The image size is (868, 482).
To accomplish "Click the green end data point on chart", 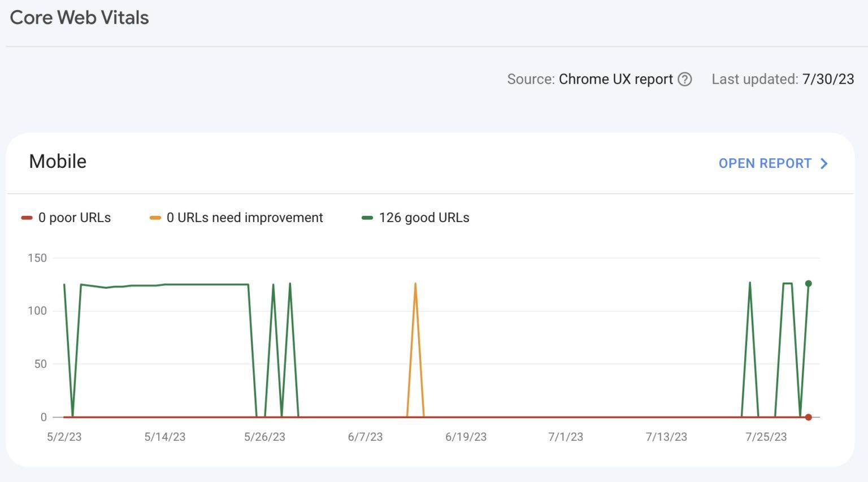I will click(808, 284).
